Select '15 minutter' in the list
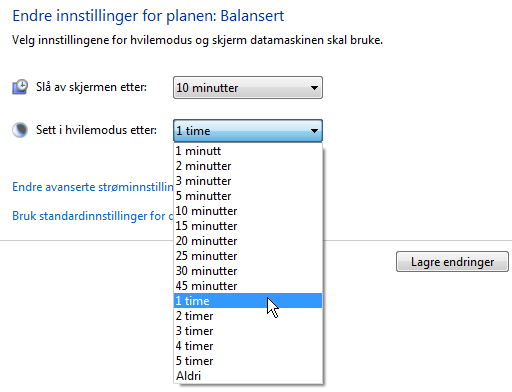The width and height of the screenshot is (512, 392). 248,226
